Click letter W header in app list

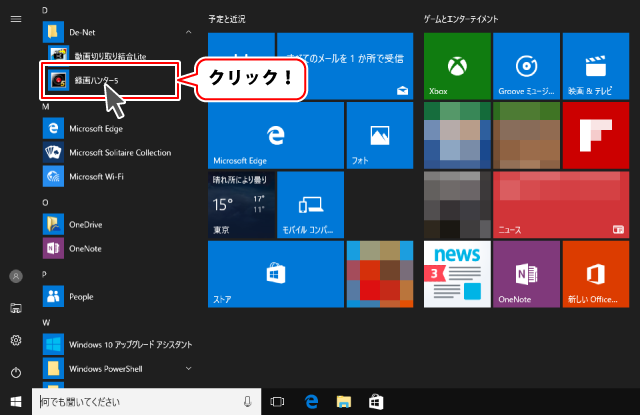point(46,322)
